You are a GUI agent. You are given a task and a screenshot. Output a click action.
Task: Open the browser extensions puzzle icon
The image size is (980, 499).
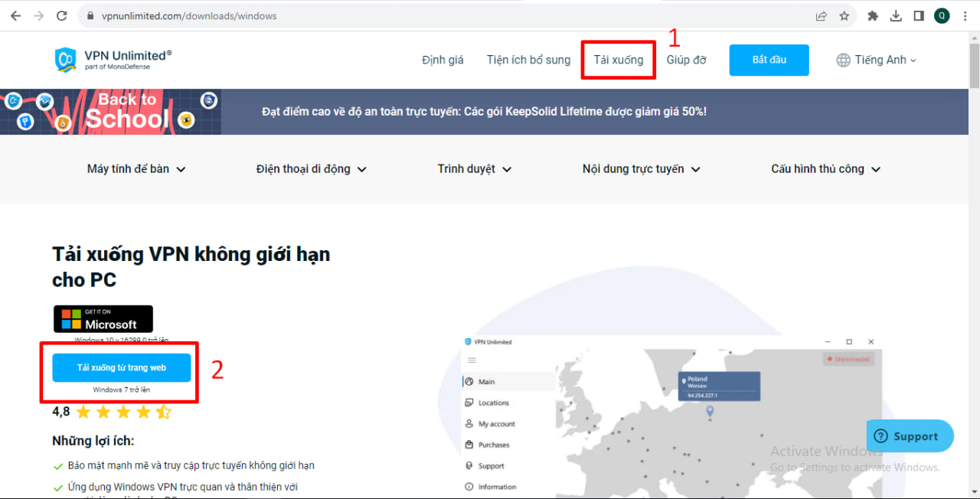873,15
